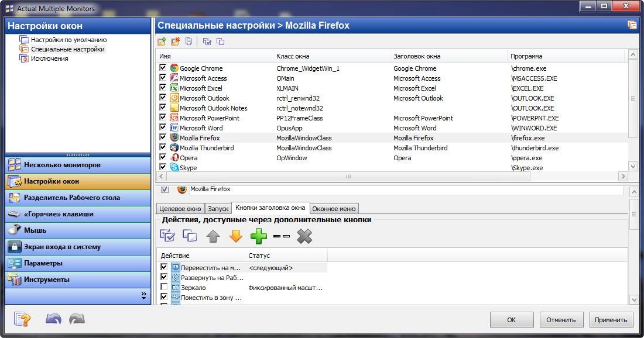Click lower pane vertical scrollbar down arrow
The width and height of the screenshot is (644, 338).
[x=633, y=299]
